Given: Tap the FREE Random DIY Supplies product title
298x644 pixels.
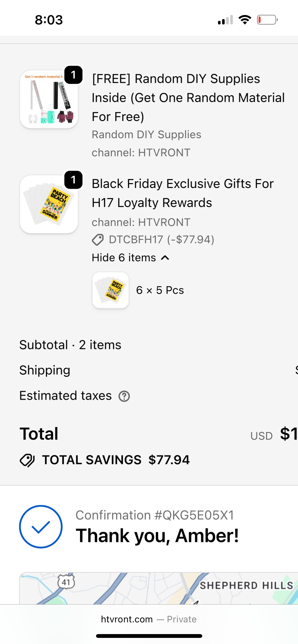Looking at the screenshot, I should (x=188, y=98).
